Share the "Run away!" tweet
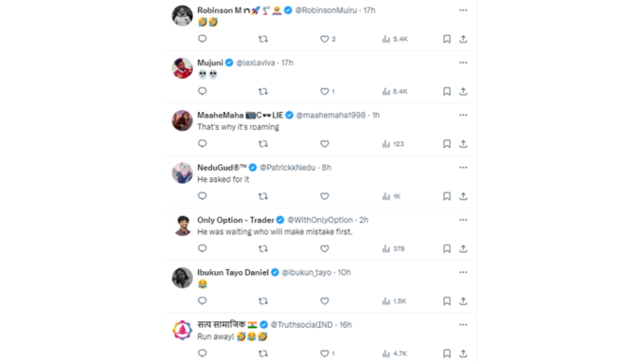Image resolution: width=644 pixels, height=363 pixels. 463,354
